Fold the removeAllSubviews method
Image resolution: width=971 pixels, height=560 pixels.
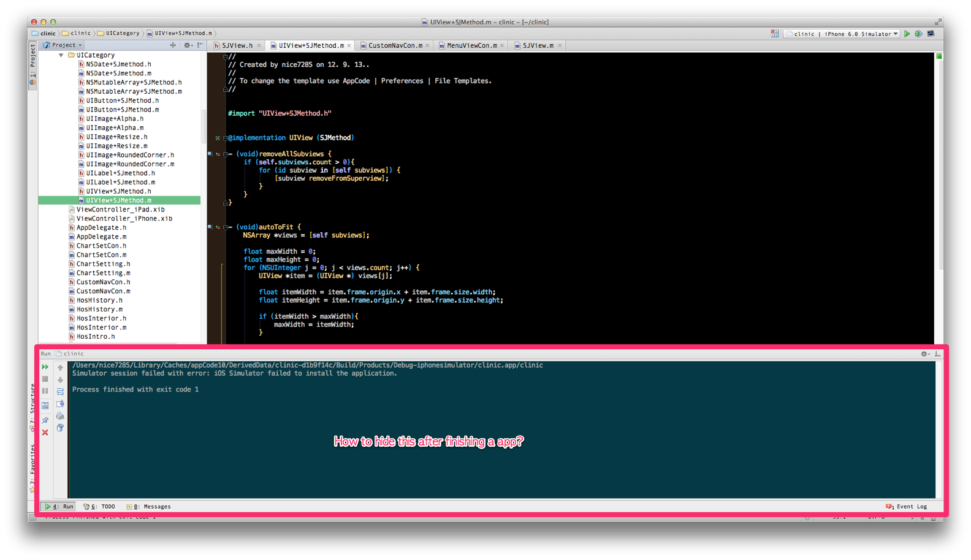coord(226,154)
